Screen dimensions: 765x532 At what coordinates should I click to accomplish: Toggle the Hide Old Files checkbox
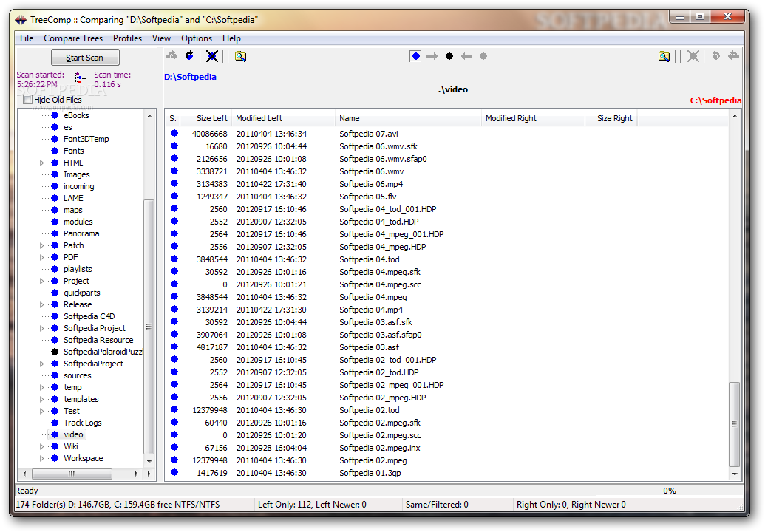coord(28,100)
